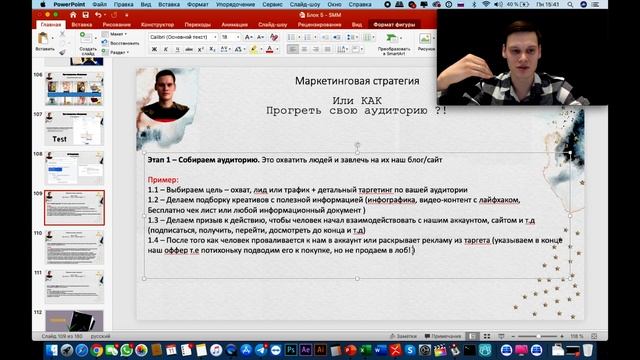This screenshot has height=360, width=640.
Task: Click the Format Painter brush icon
Action: [62, 52]
